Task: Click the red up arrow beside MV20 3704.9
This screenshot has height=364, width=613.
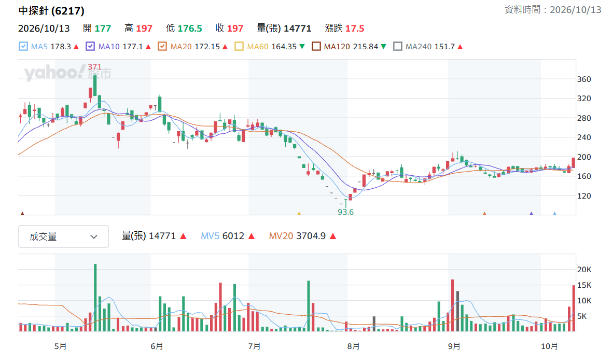Action: pos(333,236)
